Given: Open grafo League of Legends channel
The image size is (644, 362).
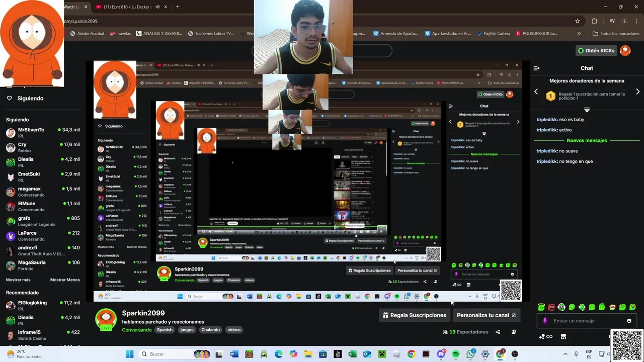Looking at the screenshot, I should [x=42, y=221].
